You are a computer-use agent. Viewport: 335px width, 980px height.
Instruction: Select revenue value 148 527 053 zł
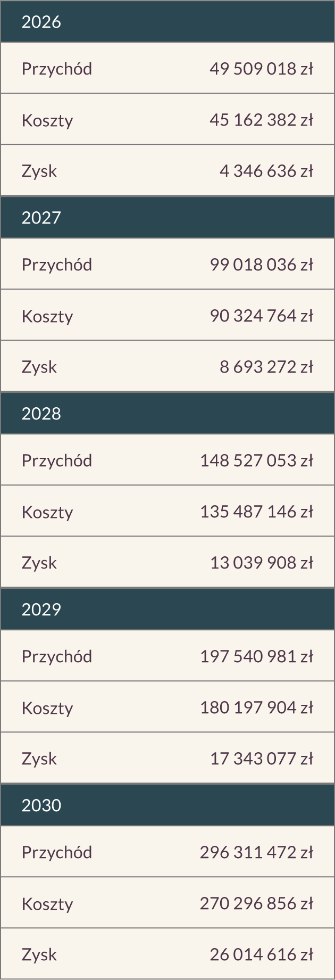[x=256, y=460]
